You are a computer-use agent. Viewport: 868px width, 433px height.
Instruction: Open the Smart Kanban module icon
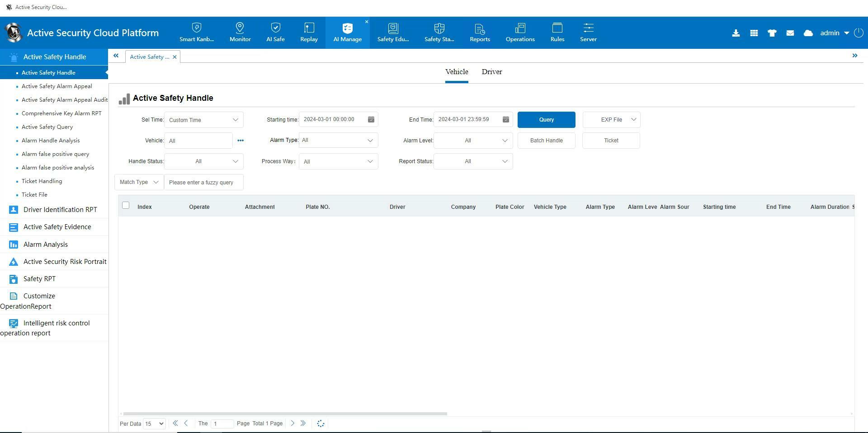[x=196, y=28]
